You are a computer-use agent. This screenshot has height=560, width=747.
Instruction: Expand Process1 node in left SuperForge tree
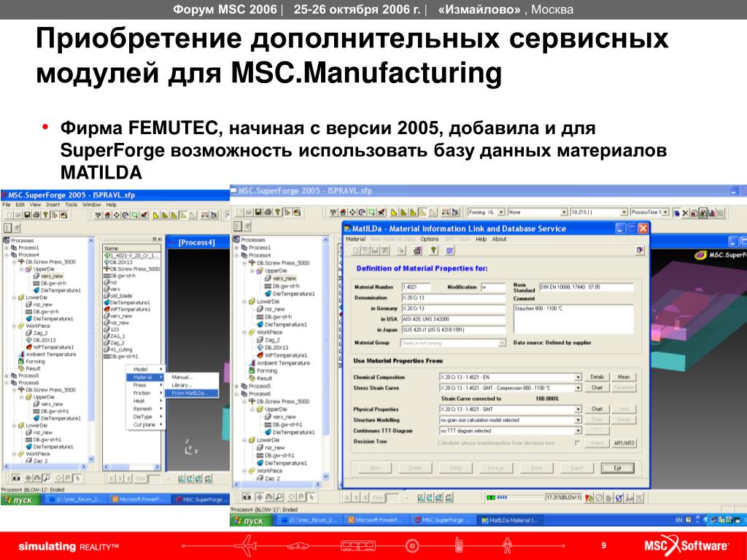pyautogui.click(x=7, y=248)
